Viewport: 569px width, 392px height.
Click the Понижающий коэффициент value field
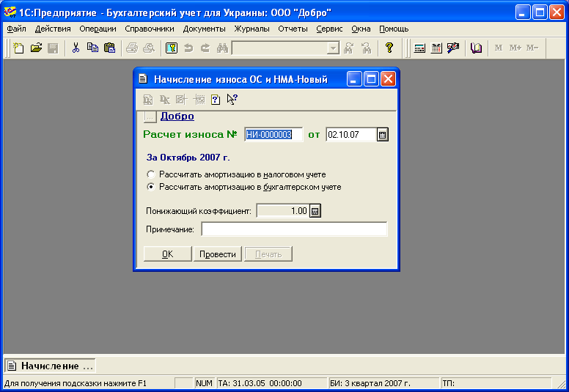pyautogui.click(x=283, y=211)
